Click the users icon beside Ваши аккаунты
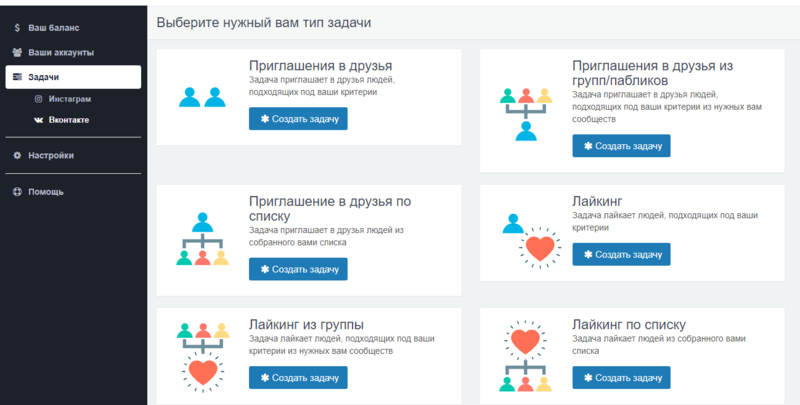 click(x=17, y=52)
